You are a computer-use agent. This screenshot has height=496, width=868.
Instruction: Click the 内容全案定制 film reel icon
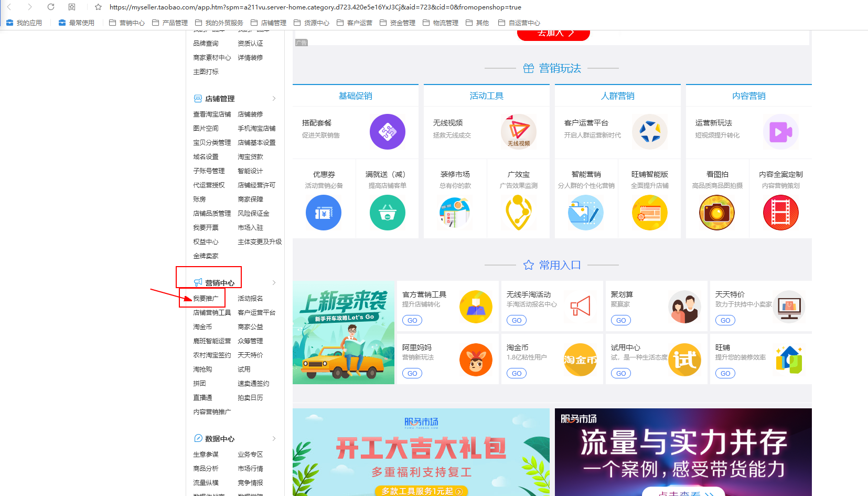point(780,213)
